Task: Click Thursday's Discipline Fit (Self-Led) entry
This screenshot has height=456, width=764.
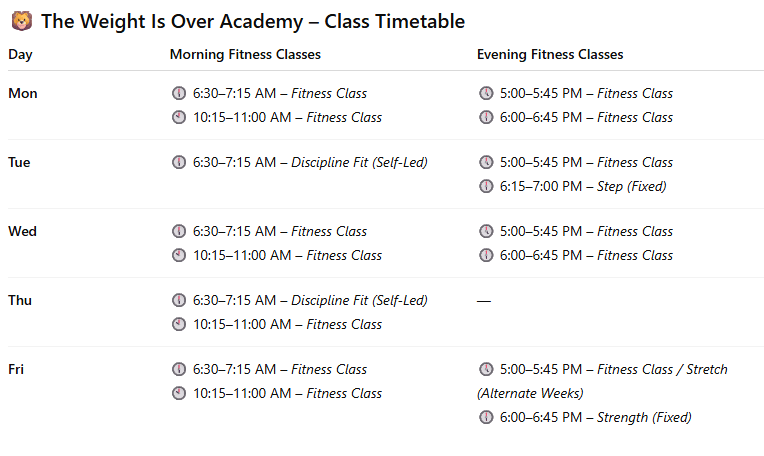Action: [359, 300]
